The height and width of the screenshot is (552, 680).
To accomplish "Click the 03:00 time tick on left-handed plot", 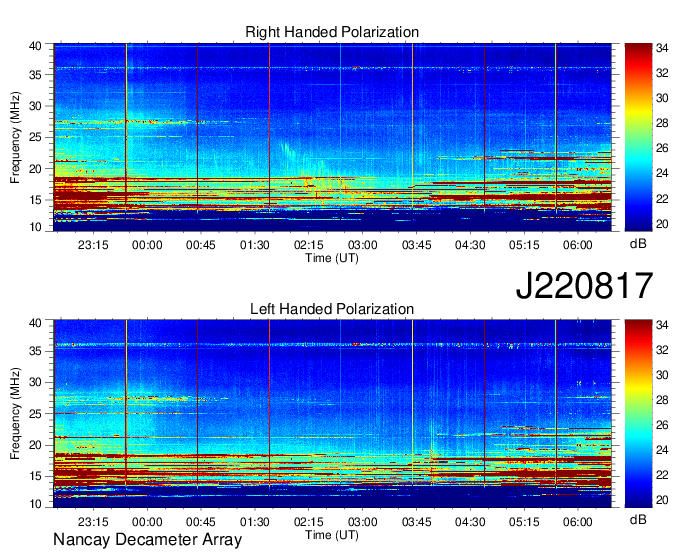I will (x=363, y=522).
